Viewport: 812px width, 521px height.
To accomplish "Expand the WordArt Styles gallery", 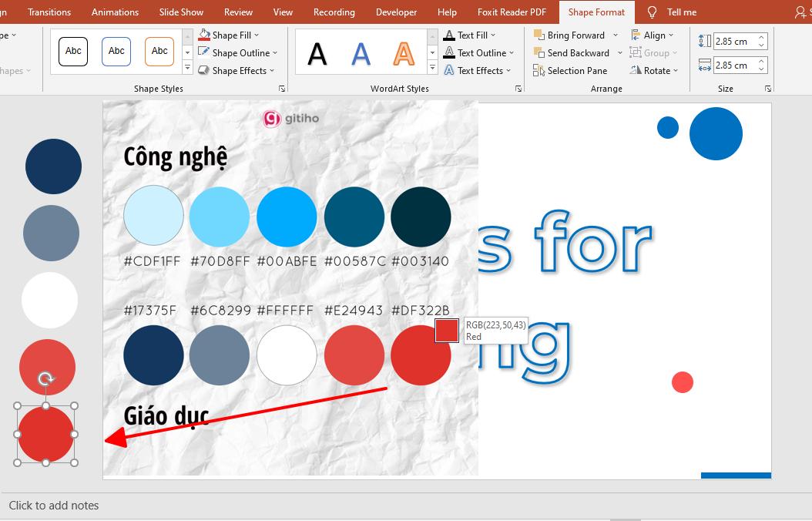I will point(432,68).
